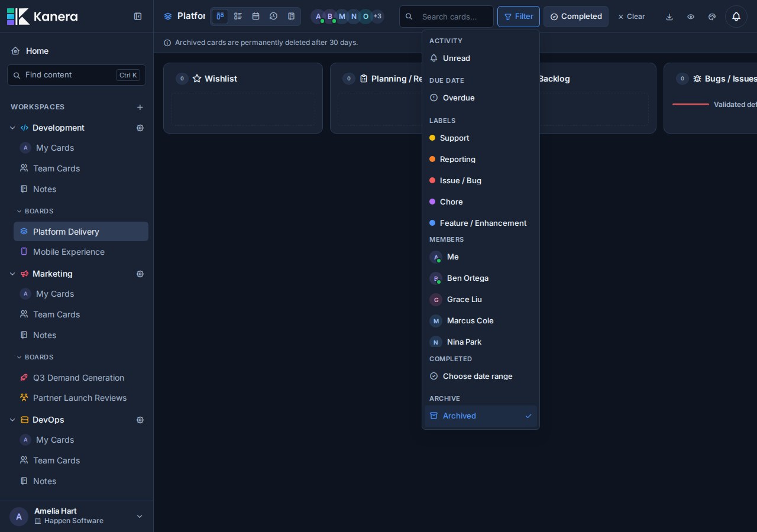Open Development workspace settings gear
This screenshot has width=757, height=532.
pyautogui.click(x=140, y=128)
